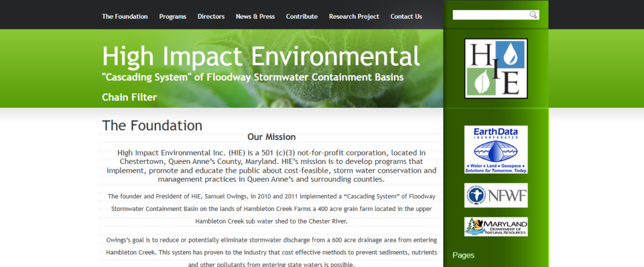Click the EarthData Incorporated logo

496,150
